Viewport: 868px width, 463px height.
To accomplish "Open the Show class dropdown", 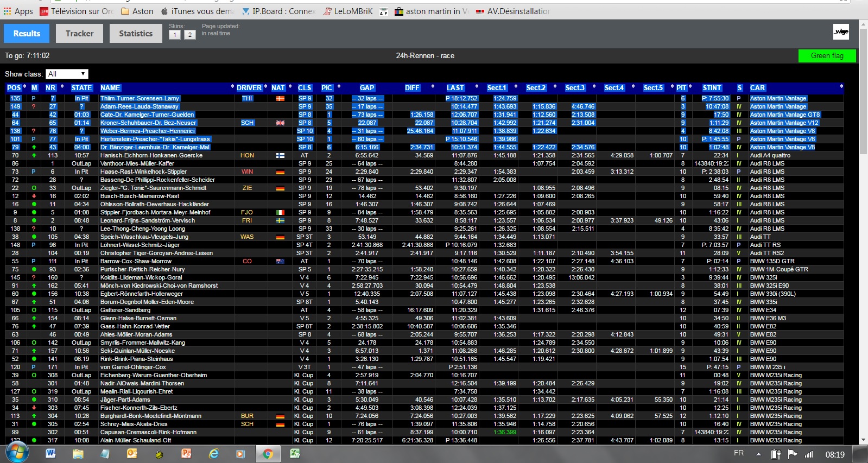I will (x=67, y=74).
